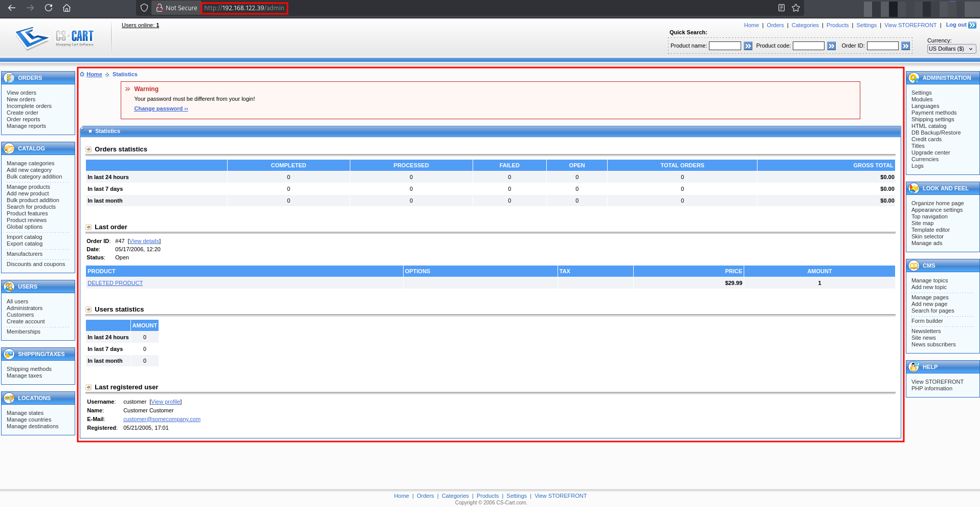Bookmark this page with star icon
This screenshot has width=980, height=507.
click(796, 8)
